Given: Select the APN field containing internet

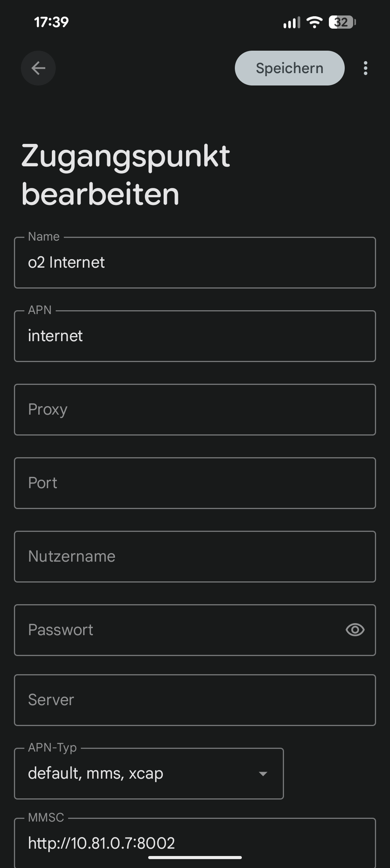Looking at the screenshot, I should click(x=195, y=336).
